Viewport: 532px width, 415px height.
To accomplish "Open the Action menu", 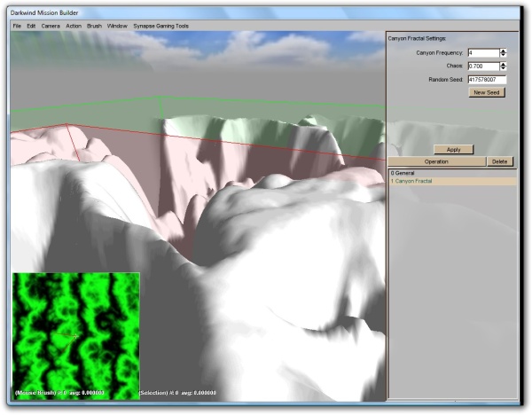I will [74, 26].
